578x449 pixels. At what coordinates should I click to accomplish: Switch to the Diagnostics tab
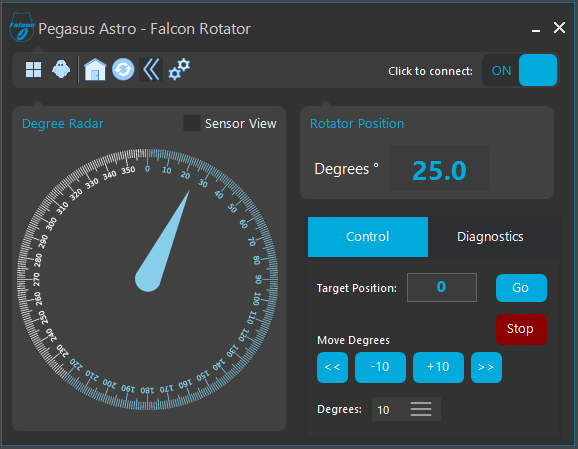490,237
